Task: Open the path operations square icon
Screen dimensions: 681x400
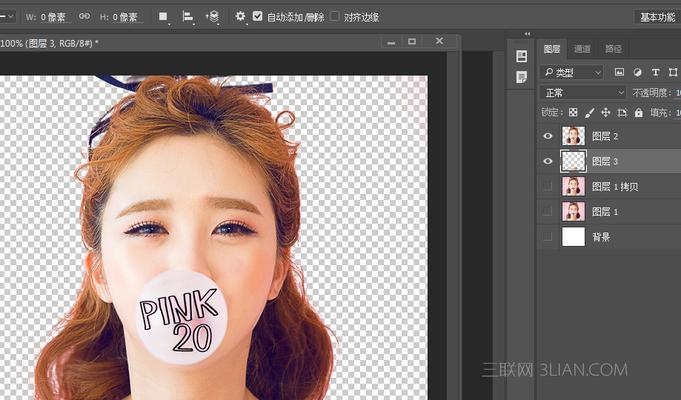Action: click(163, 17)
